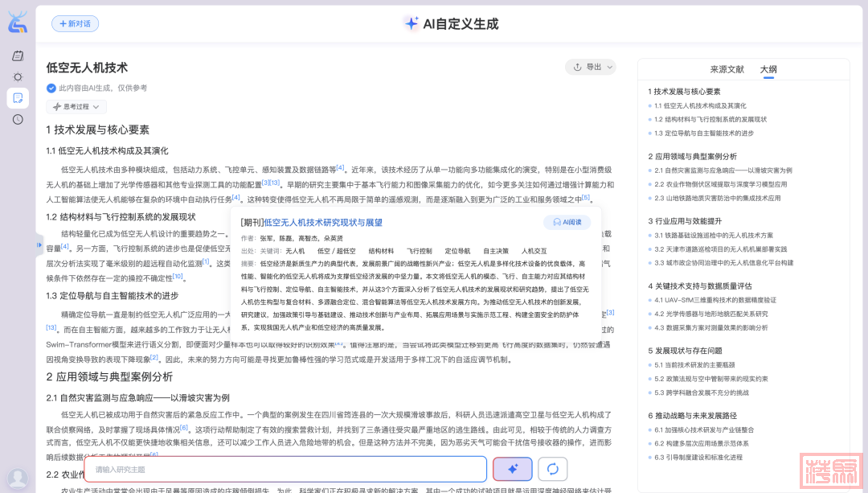Open history via the clock icon
This screenshot has width=868, height=493.
coord(18,119)
